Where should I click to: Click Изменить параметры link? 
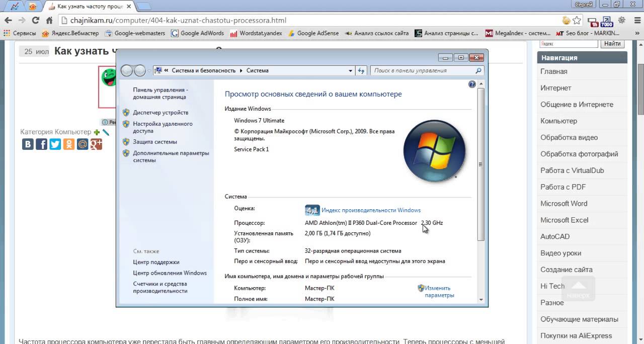(439, 292)
